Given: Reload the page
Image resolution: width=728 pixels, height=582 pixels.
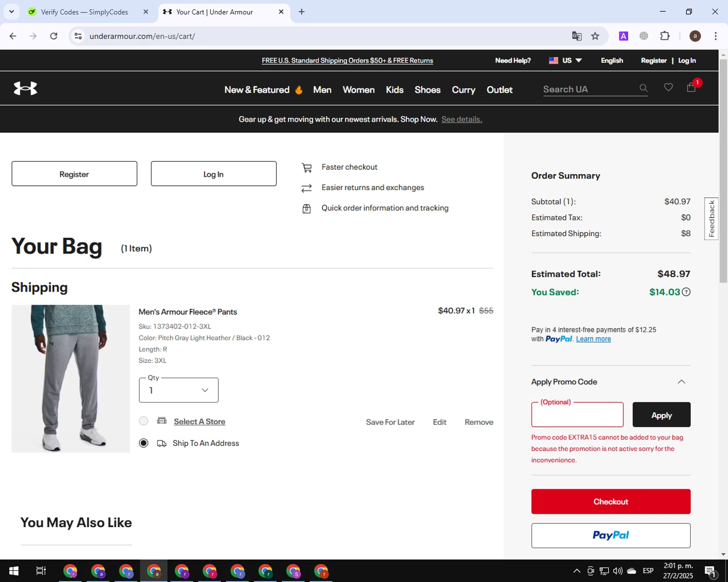Looking at the screenshot, I should point(54,36).
